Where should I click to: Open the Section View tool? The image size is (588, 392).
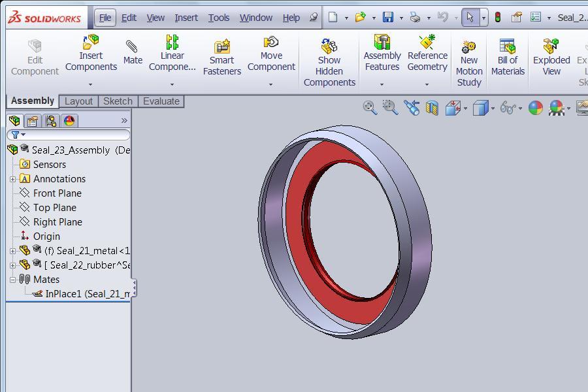(x=432, y=108)
